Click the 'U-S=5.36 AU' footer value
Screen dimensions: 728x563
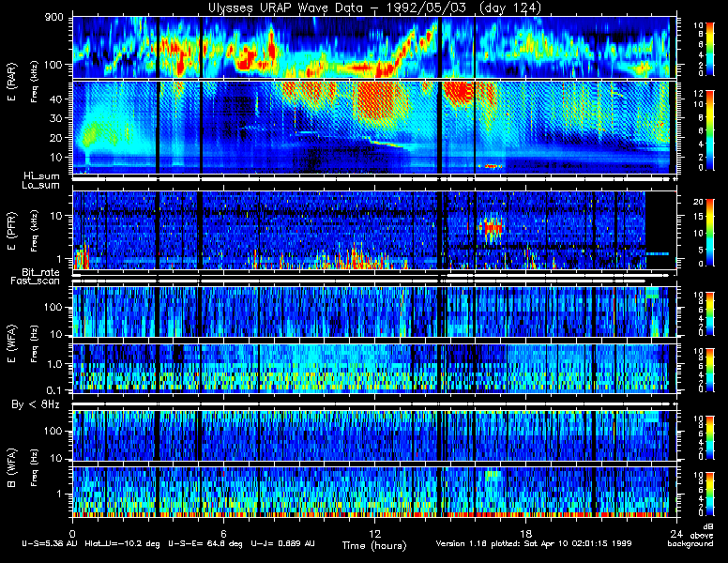[50, 543]
